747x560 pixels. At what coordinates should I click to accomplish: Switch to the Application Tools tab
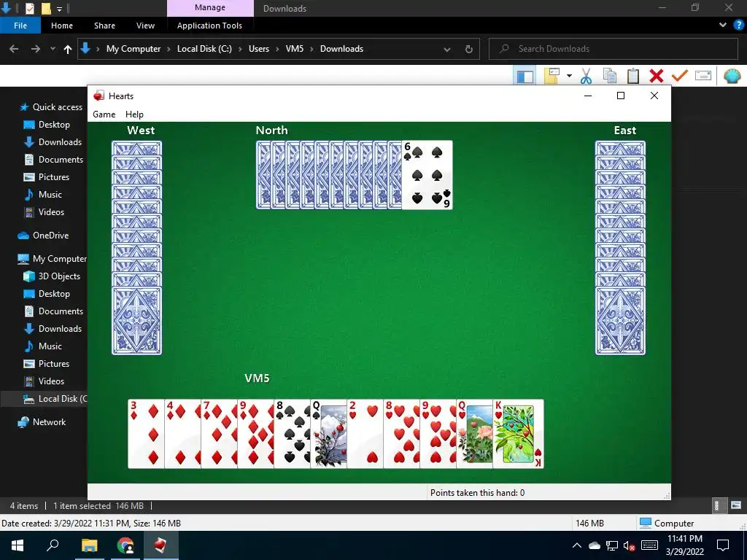click(x=209, y=26)
